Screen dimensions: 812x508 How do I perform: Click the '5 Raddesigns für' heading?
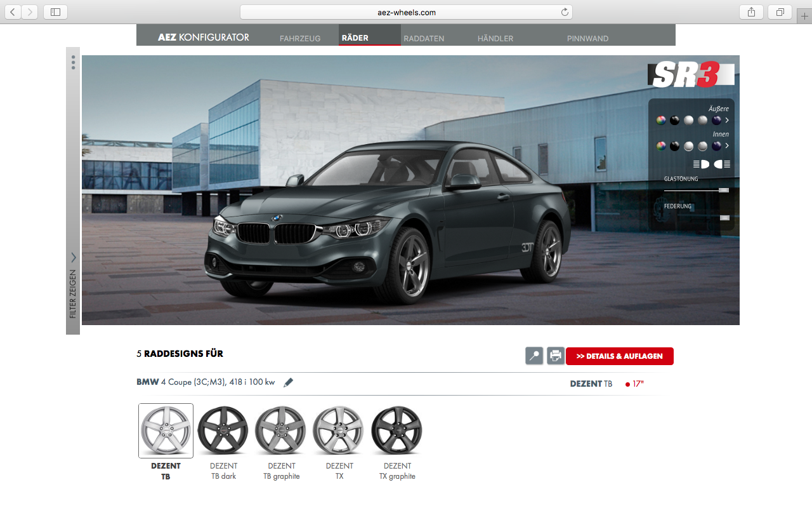(180, 354)
